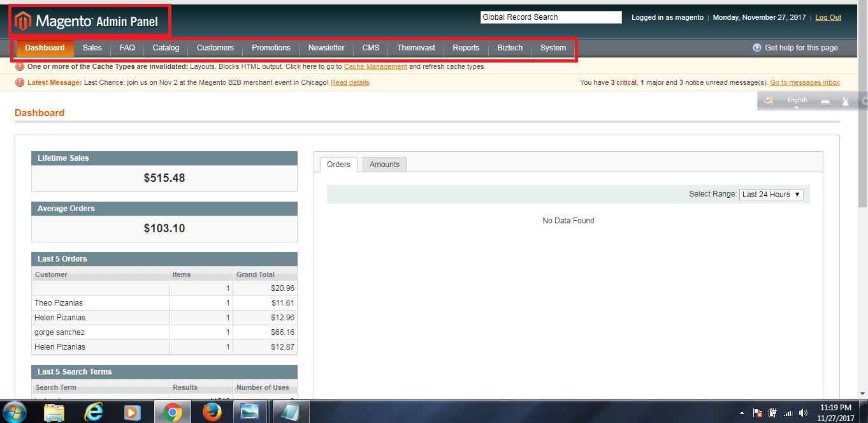The image size is (868, 423).
Task: Open the Windows Start button
Action: point(15,412)
